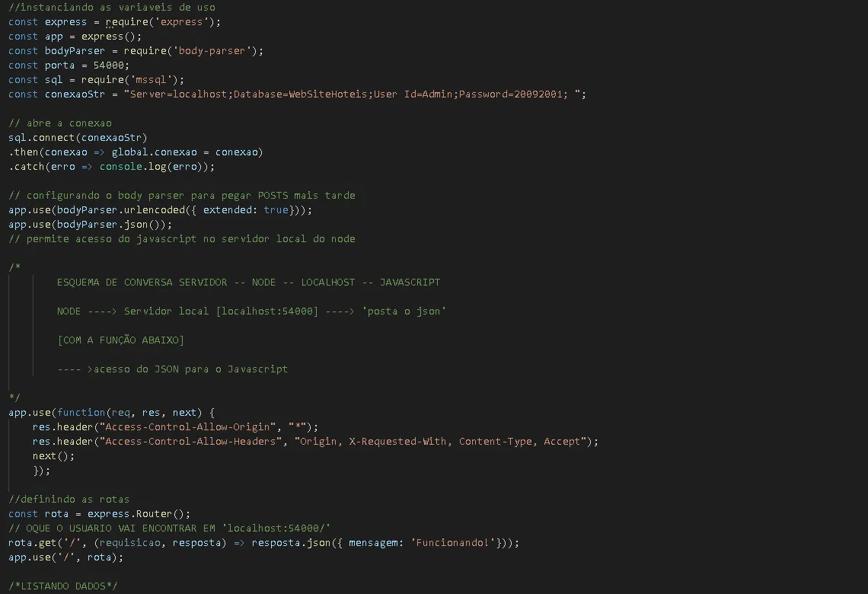The height and width of the screenshot is (594, 868).
Task: Place cursor on express.Router() call
Action: 139,514
